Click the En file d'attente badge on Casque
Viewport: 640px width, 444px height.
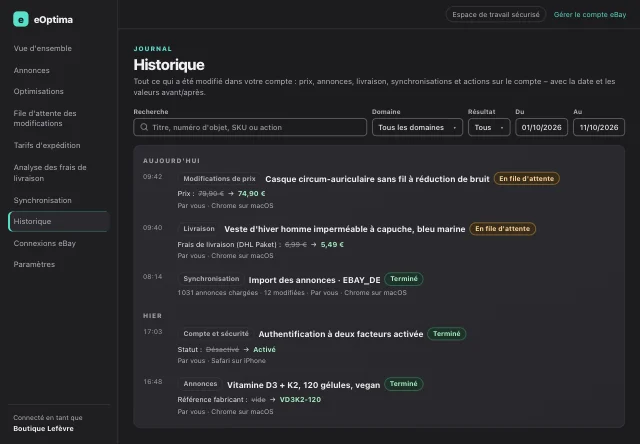point(527,179)
